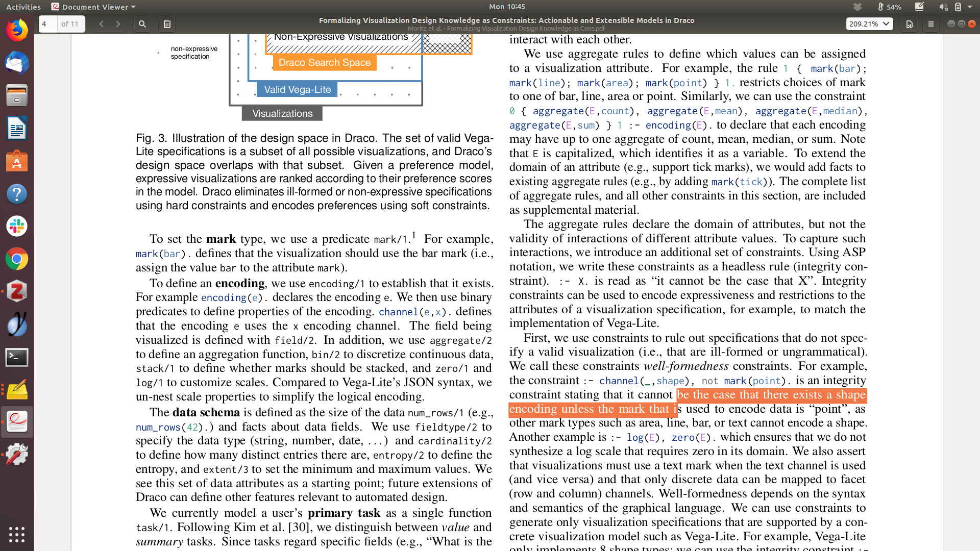The width and height of the screenshot is (980, 551).
Task: Open the hamburger file options menu
Action: click(x=931, y=24)
